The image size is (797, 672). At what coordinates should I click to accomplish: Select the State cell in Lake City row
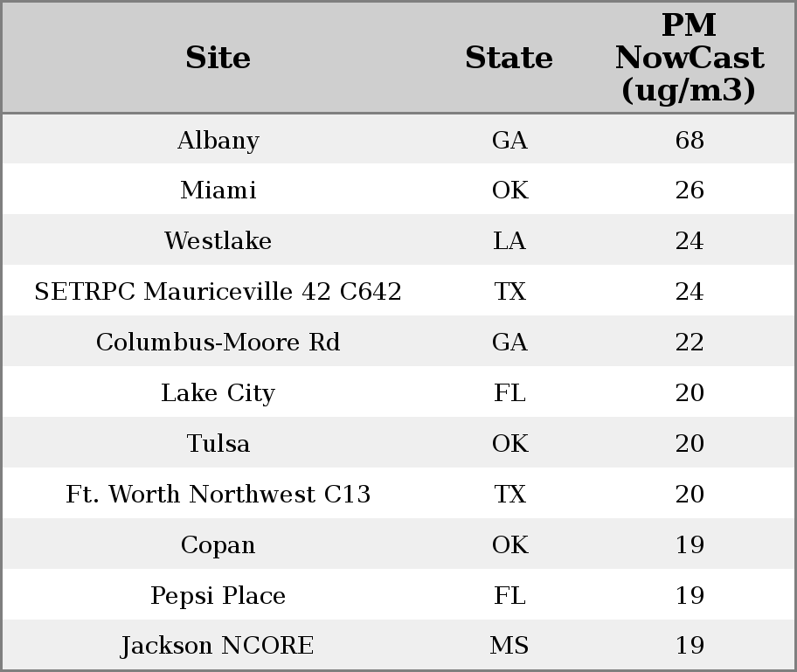pos(509,393)
